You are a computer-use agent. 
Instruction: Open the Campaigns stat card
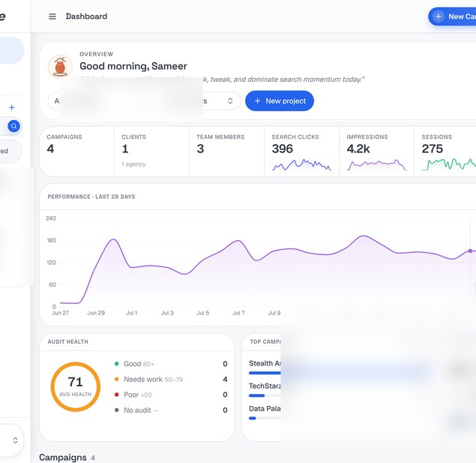click(x=76, y=152)
